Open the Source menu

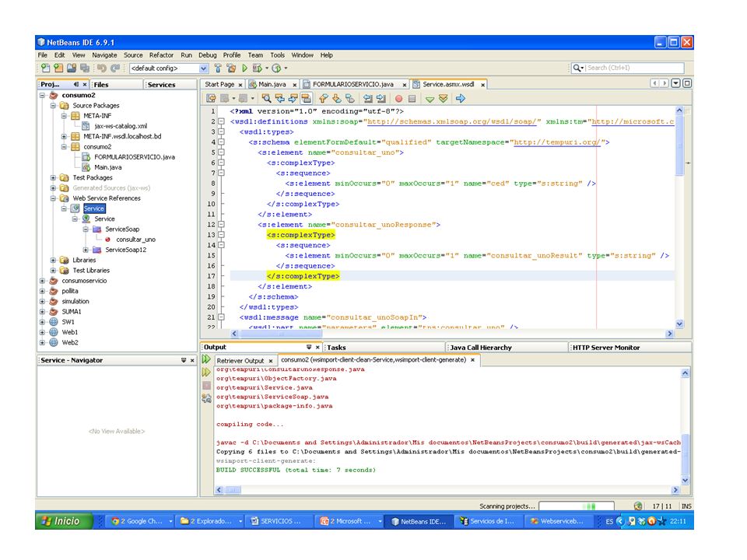[x=133, y=55]
